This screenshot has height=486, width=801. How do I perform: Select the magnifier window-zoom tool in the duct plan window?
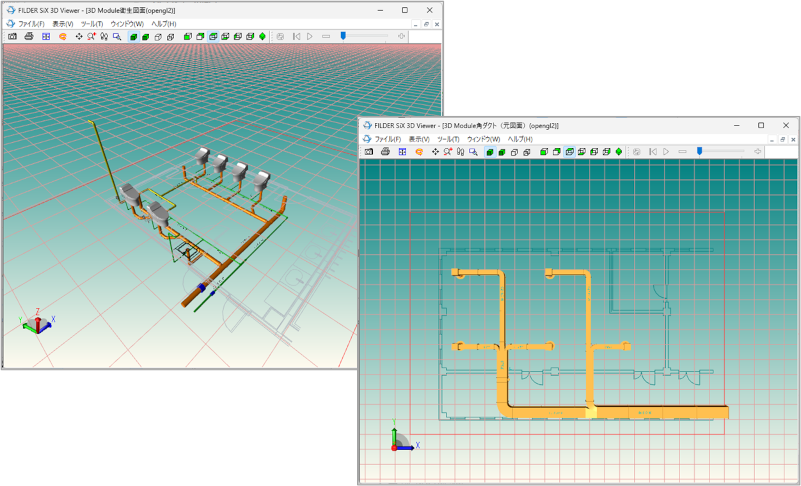pos(473,152)
